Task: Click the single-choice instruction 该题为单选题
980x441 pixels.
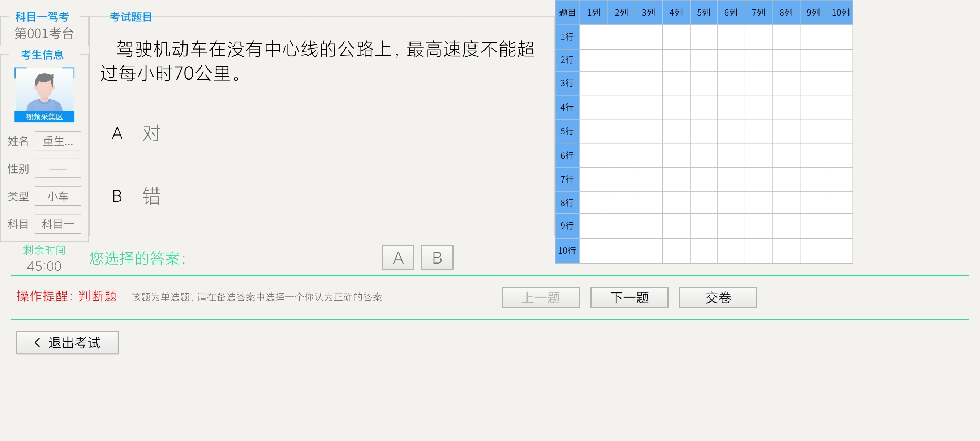Action: click(257, 297)
